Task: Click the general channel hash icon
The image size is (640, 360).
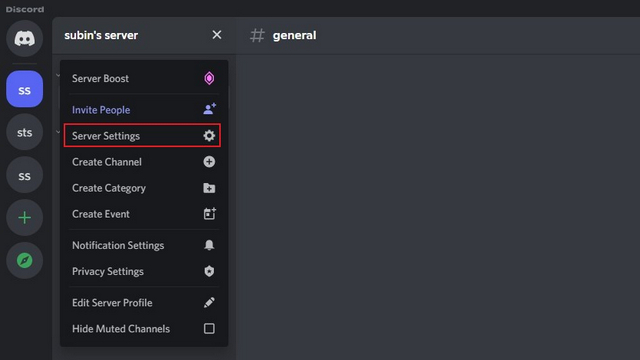Action: (x=257, y=35)
